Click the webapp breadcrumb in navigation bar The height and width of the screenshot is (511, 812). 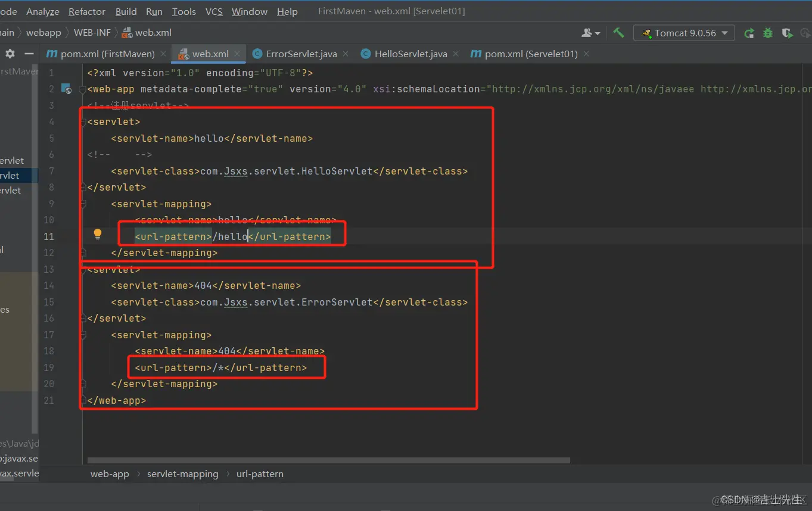43,33
